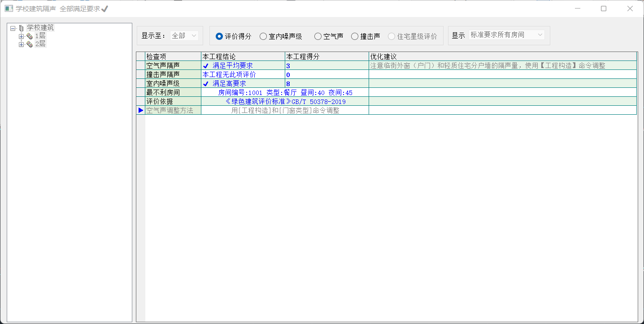644x324 pixels.
Task: Click the checkmark in the 满足高要求 cell
Action: coord(206,84)
